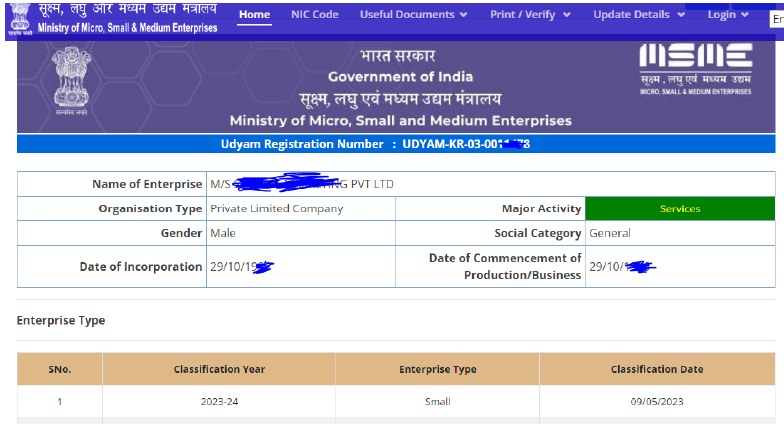Click the 2023-24 classification year cell
Viewport: 784px width, 425px height.
(219, 402)
